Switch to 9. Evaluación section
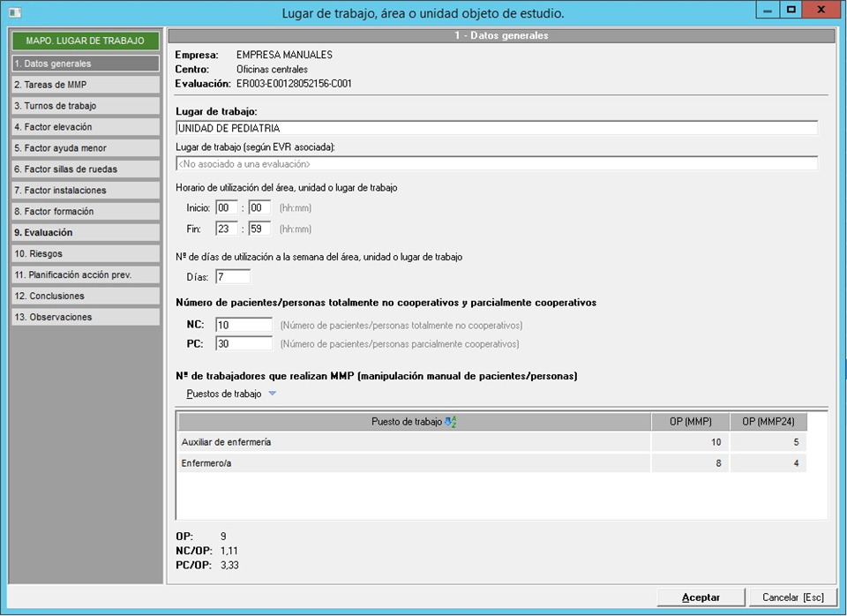This screenshot has height=616, width=847. (x=86, y=233)
